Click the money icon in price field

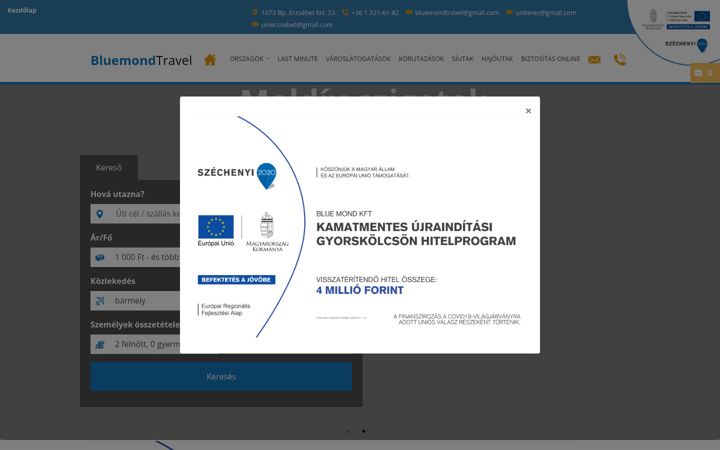pos(100,258)
